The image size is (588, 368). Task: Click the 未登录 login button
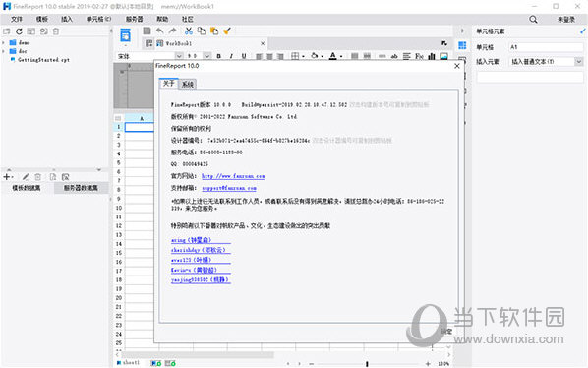click(x=565, y=19)
